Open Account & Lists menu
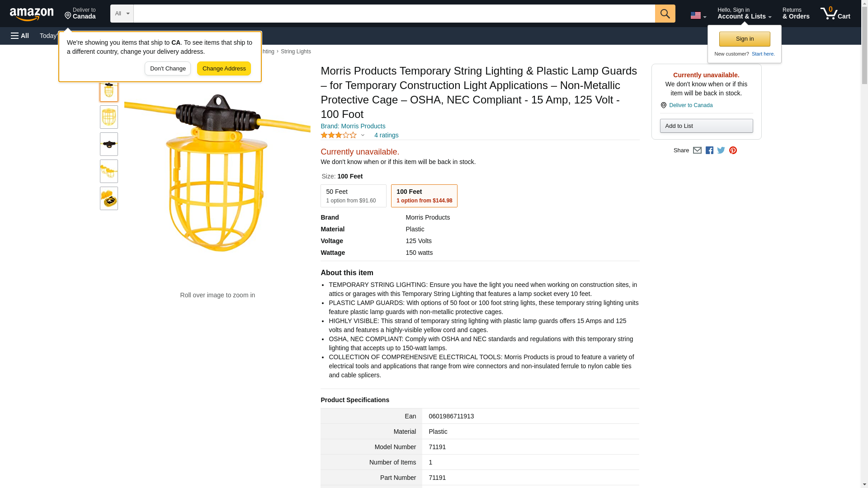 [744, 14]
